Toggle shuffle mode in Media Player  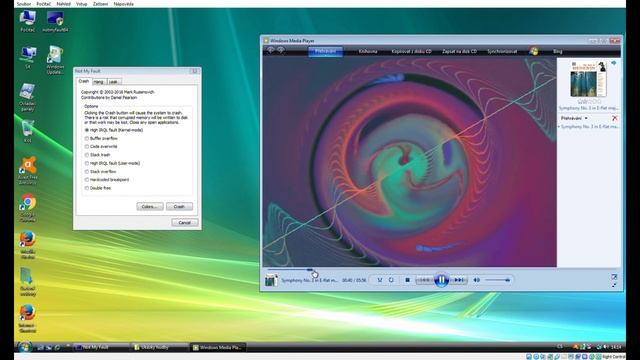pyautogui.click(x=380, y=280)
